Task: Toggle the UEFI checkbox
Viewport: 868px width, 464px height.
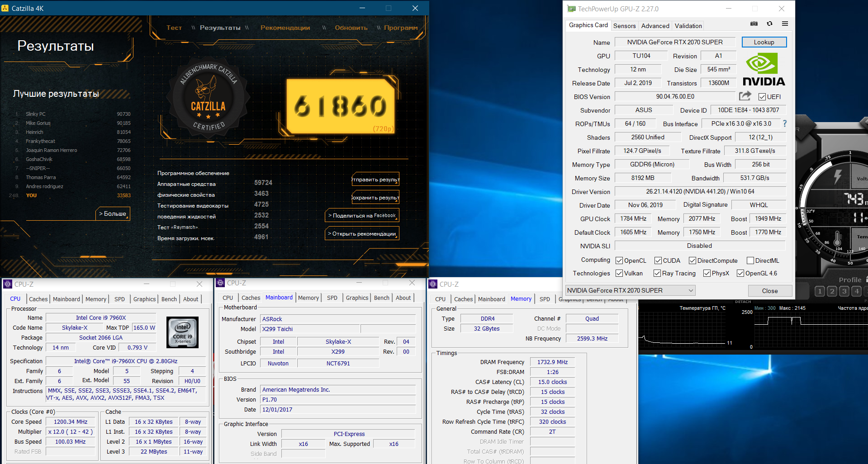Action: [x=762, y=97]
